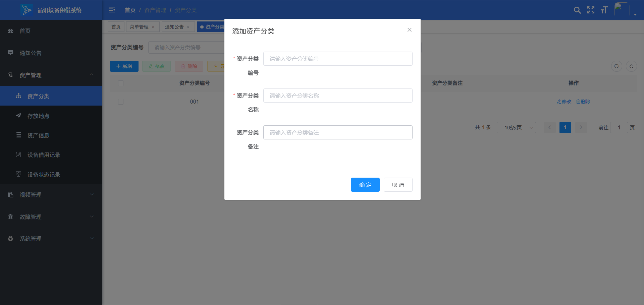Select 资产信息 in the sidebar

(x=51, y=135)
